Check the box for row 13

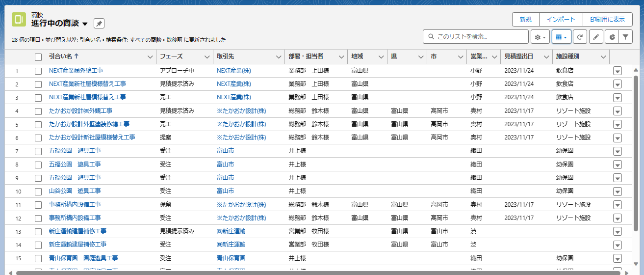[38, 231]
